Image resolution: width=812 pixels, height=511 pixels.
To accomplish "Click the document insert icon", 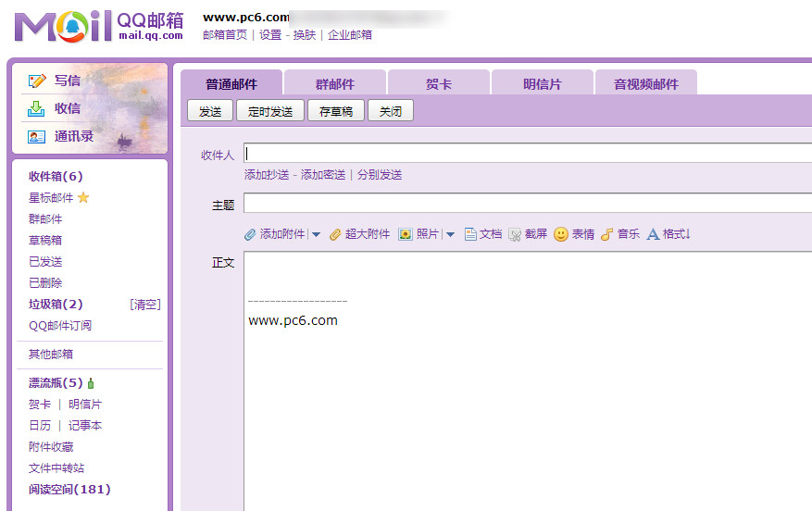I will 470,234.
